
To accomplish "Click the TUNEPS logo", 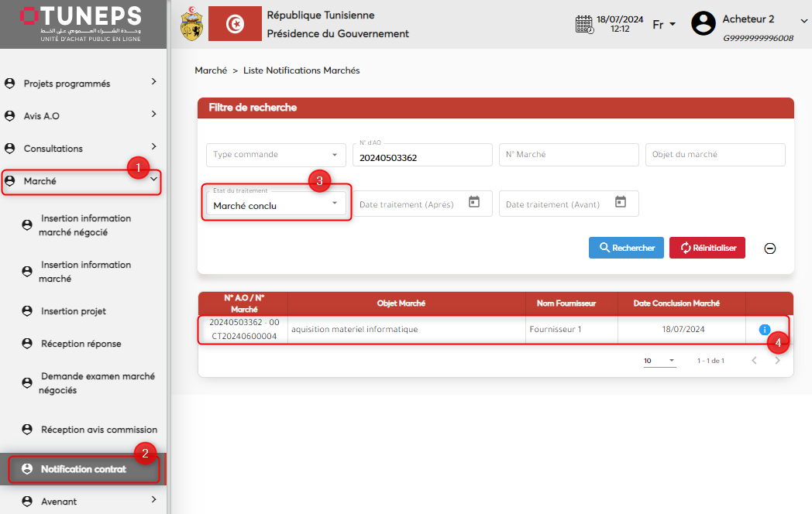I will coord(81,23).
